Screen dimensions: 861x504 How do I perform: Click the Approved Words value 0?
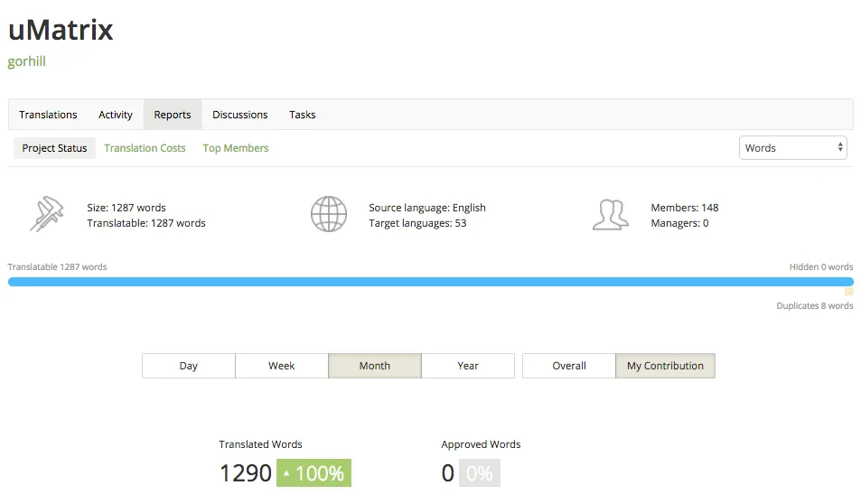(447, 472)
